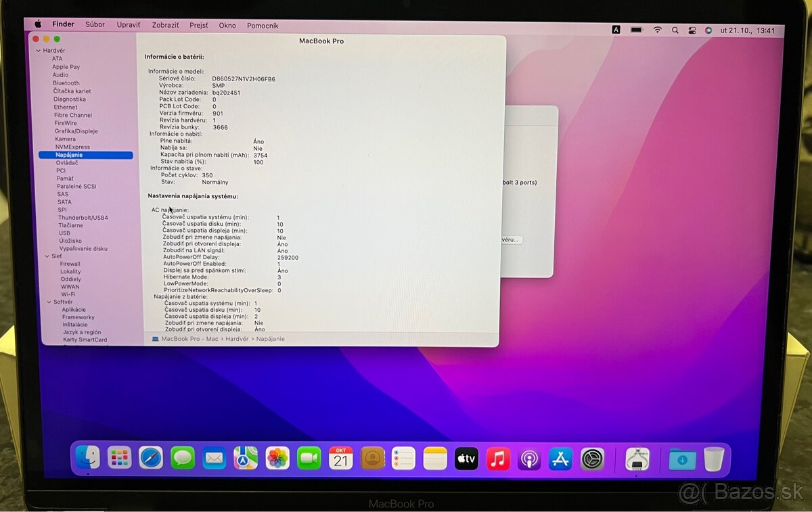Launch the App Store from the Dock
The image size is (812, 512).
pos(560,459)
